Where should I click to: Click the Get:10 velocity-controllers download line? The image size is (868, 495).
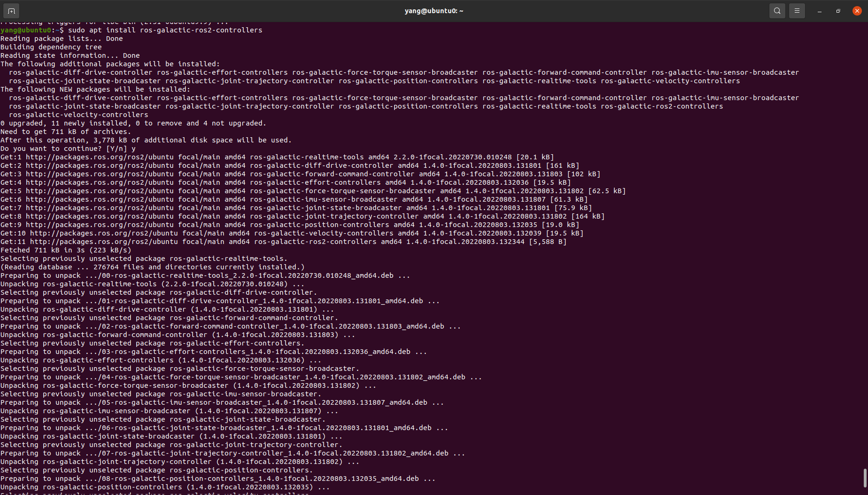click(x=292, y=233)
